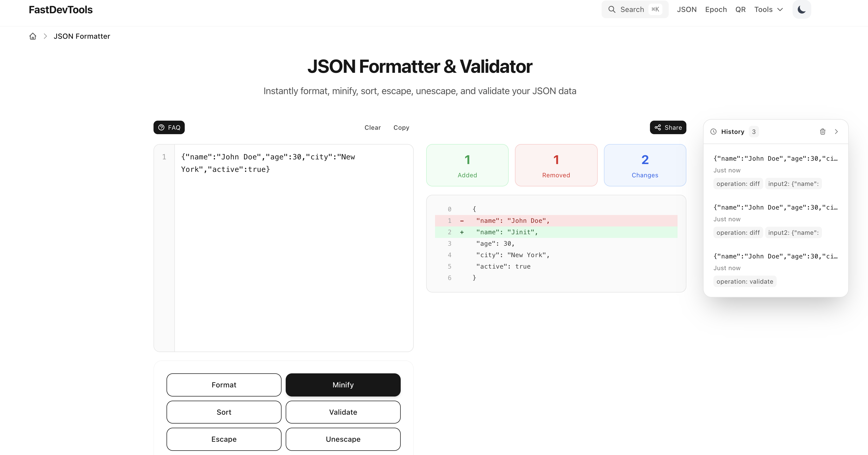Open the Tools dropdown menu
This screenshot has width=868, height=455.
point(768,9)
